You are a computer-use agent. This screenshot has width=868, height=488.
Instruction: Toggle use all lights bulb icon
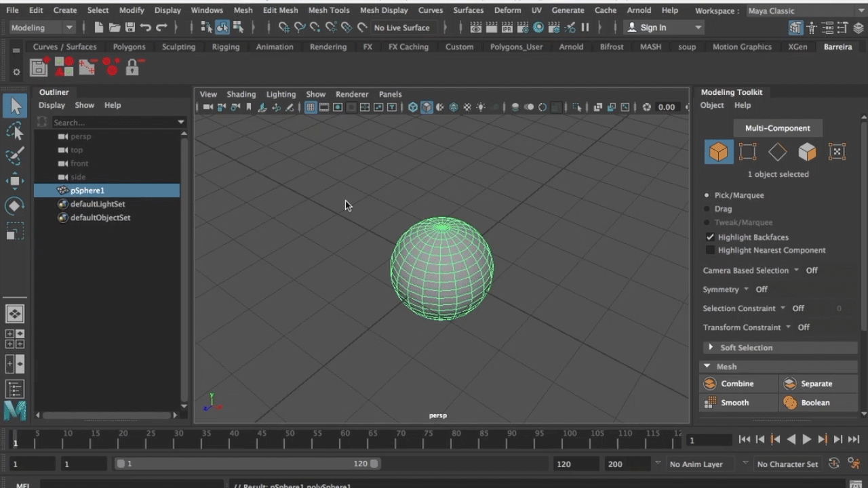pos(481,107)
